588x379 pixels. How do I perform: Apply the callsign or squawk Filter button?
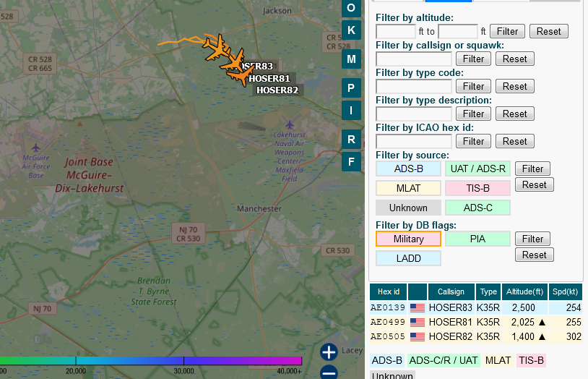pos(473,59)
